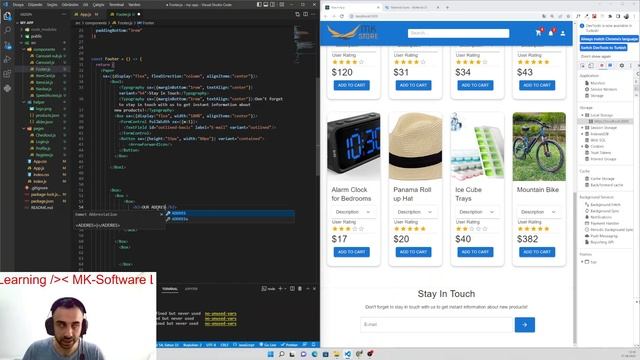Expand Cookies in DevTools storage tree

[x=582, y=146]
